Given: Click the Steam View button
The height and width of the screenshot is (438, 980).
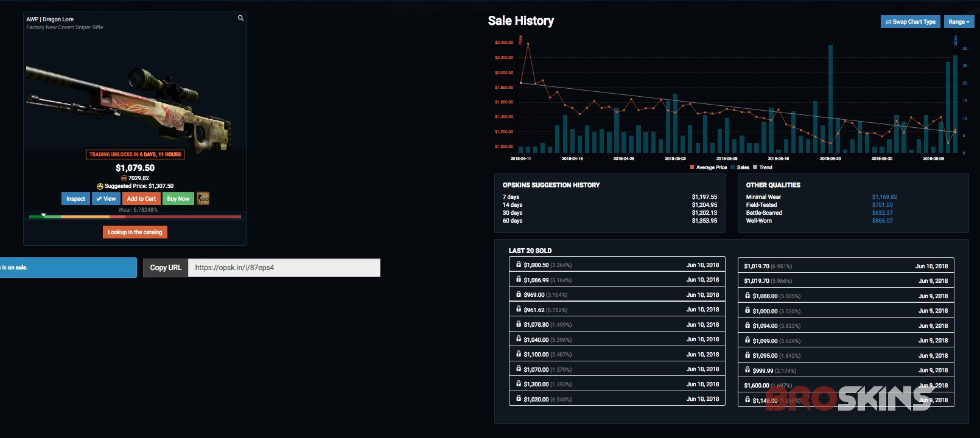Looking at the screenshot, I should [x=106, y=199].
